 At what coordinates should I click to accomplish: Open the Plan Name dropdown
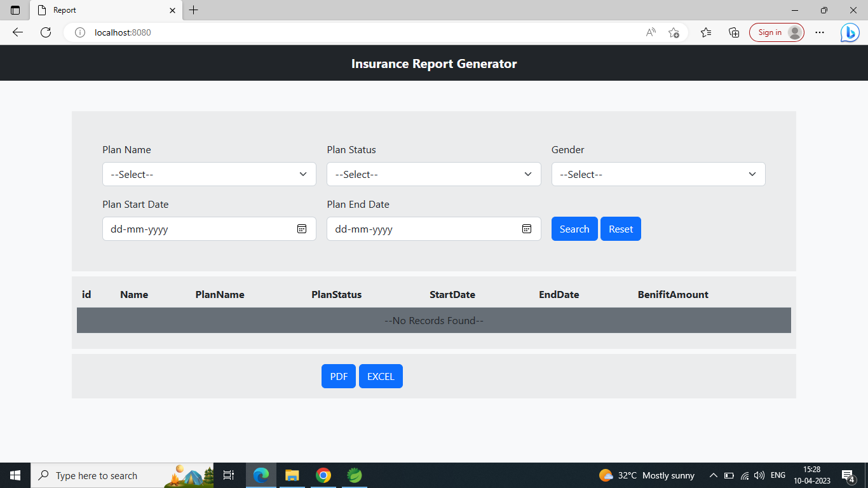(209, 174)
